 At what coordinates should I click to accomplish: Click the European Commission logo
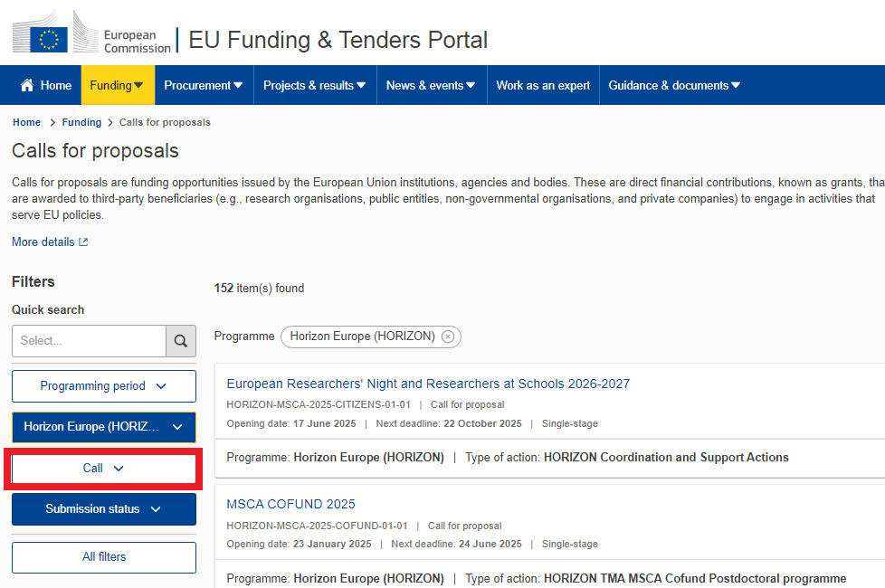pyautogui.click(x=91, y=36)
